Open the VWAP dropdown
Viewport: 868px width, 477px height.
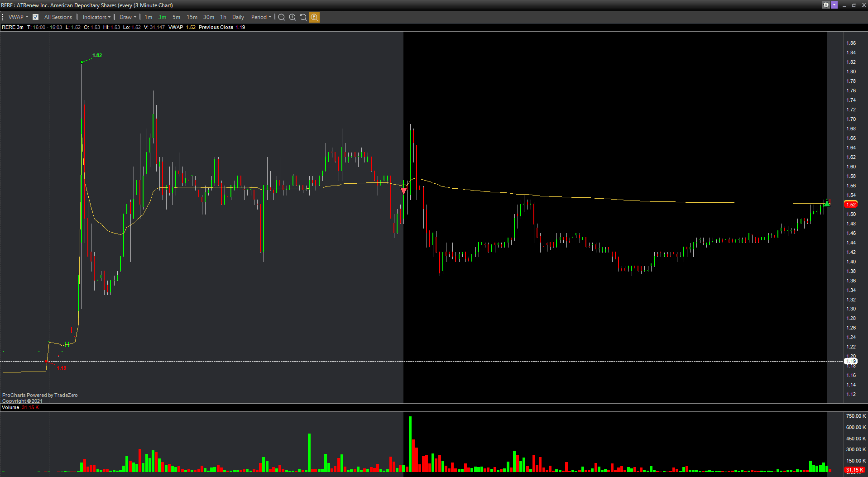[18, 17]
